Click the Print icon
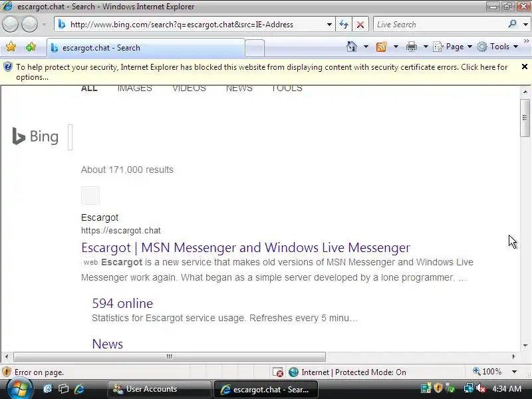This screenshot has width=532, height=399. click(412, 47)
